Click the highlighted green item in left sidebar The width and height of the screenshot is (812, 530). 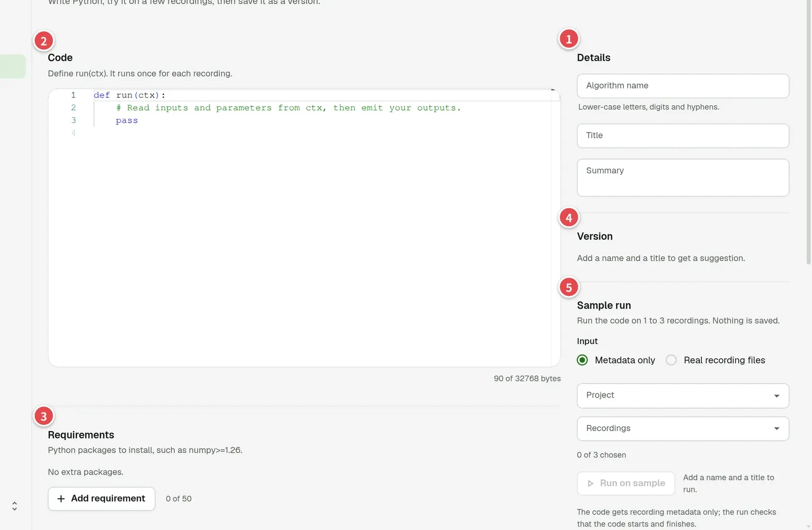tap(13, 67)
